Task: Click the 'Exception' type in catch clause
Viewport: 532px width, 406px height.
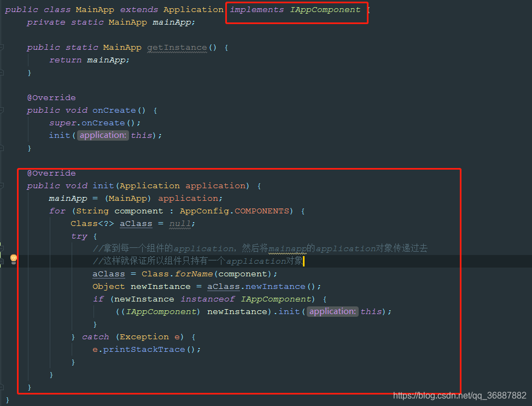Action: (x=144, y=337)
